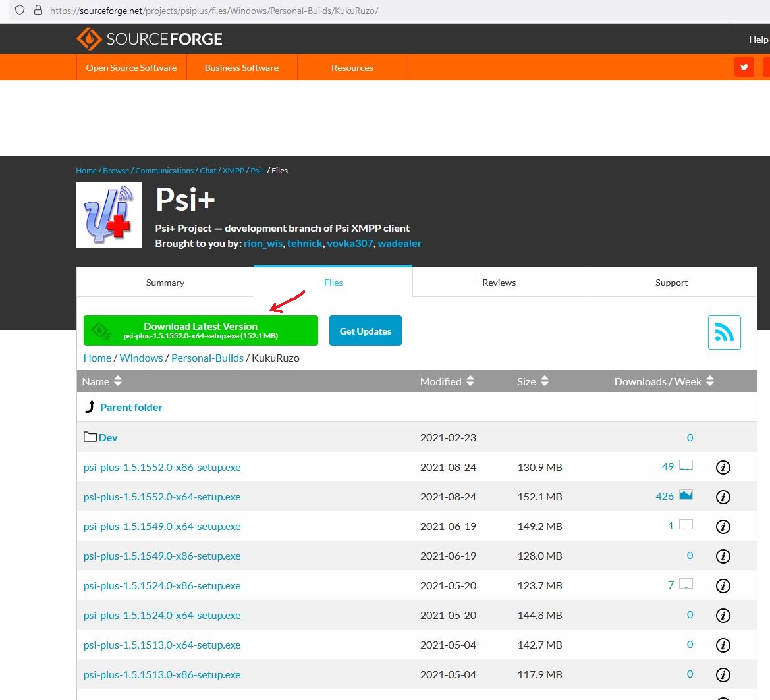
Task: Click the Download Latest Version button
Action: pyautogui.click(x=200, y=331)
